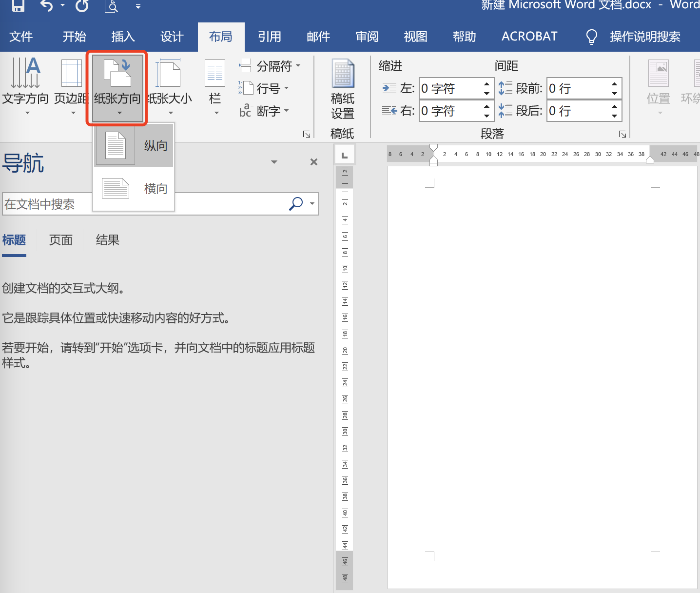Switch to the 插入 ribbon tab
This screenshot has height=593, width=700.
coord(123,37)
